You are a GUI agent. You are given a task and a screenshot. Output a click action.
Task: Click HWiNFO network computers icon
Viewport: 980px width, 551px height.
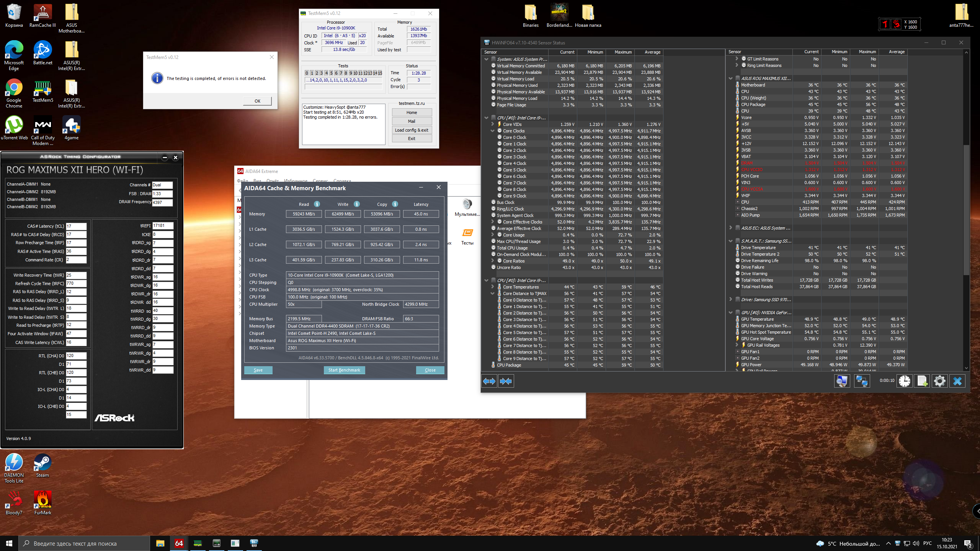pos(862,381)
